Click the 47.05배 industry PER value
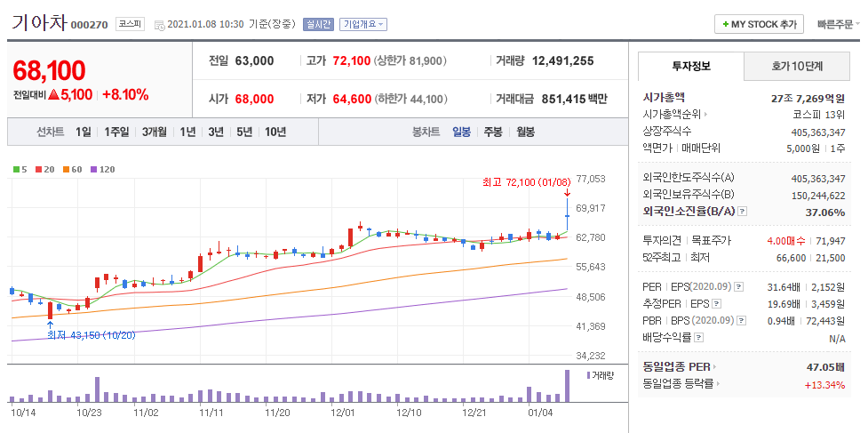Viewport: 868px width, 433px height. (x=826, y=367)
